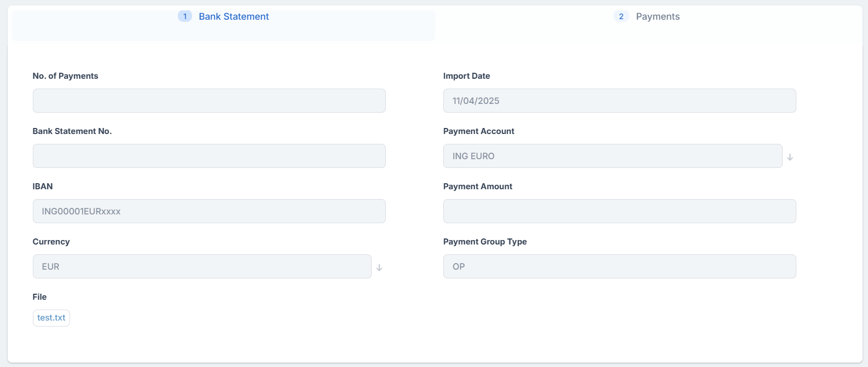Open the Currency dropdown showing EUR

tap(202, 266)
